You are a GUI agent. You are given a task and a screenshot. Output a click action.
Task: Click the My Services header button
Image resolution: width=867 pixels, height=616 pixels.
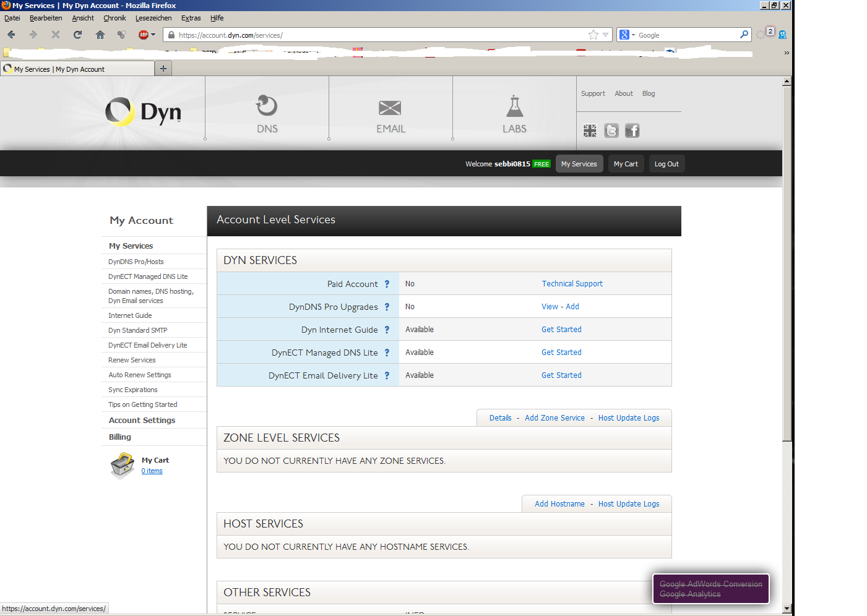click(579, 164)
